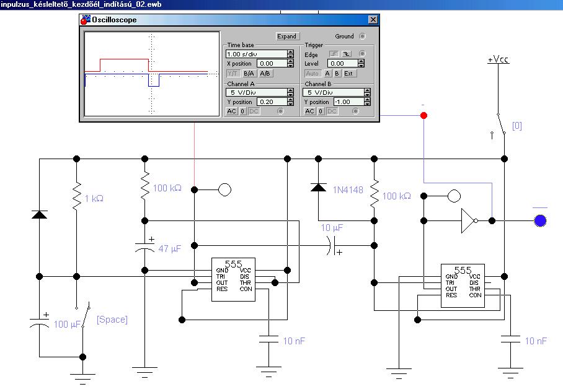The image size is (563, 392).
Task: Click the Channel A Y position field
Action: pyautogui.click(x=272, y=102)
